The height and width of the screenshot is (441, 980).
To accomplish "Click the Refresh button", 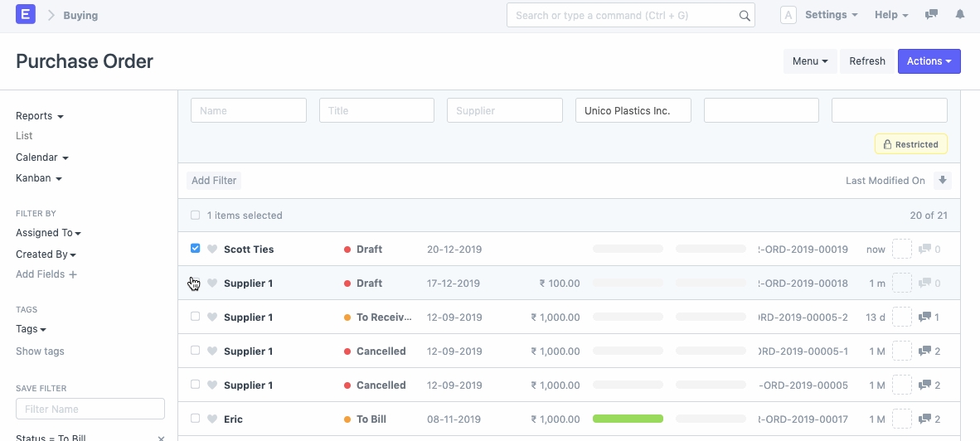I will 867,61.
